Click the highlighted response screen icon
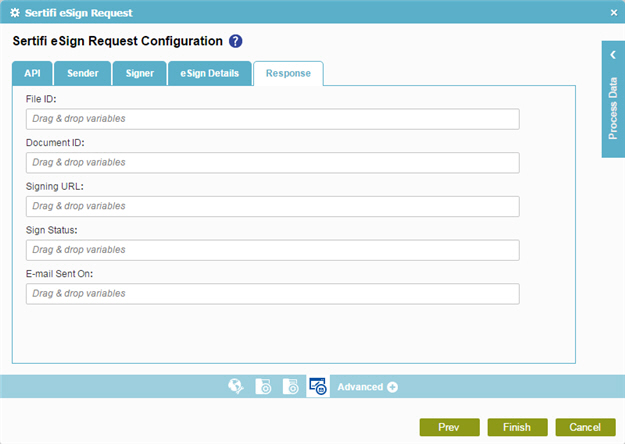The height and width of the screenshot is (444, 625). coord(318,386)
